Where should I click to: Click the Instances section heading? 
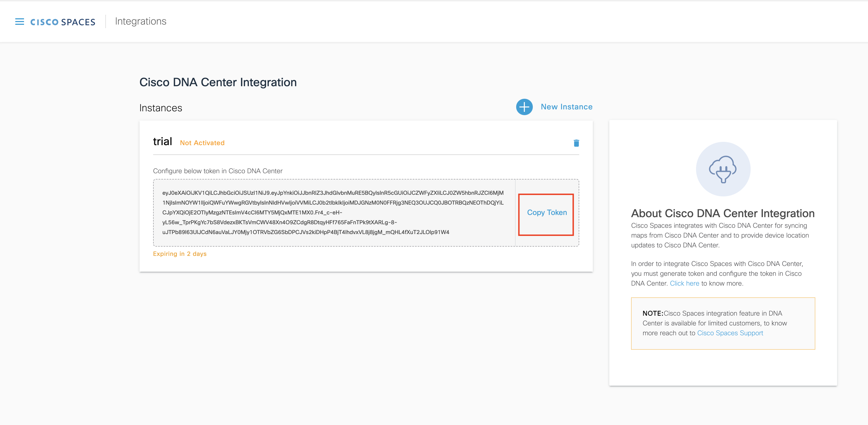point(161,108)
